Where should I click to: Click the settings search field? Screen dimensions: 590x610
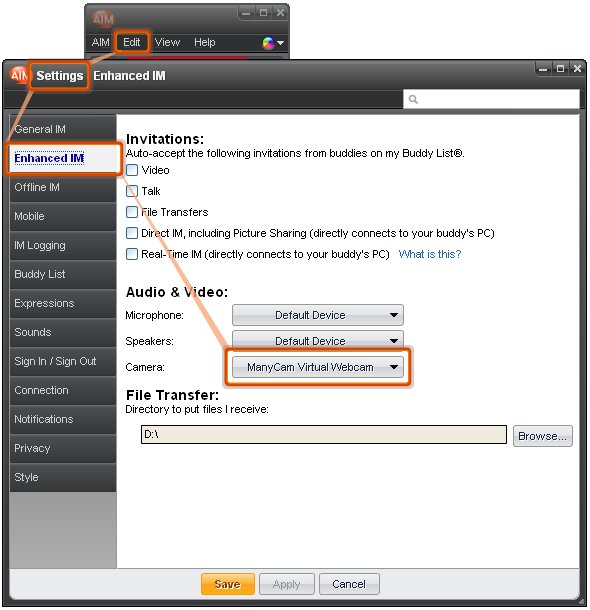click(491, 100)
